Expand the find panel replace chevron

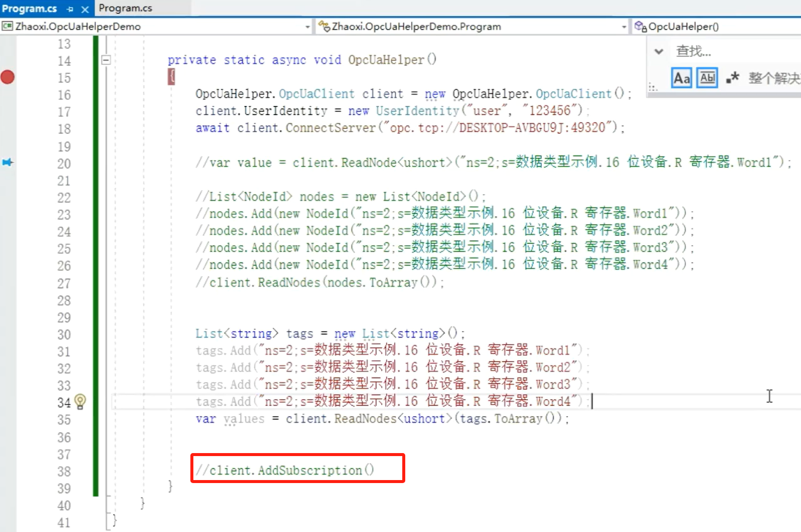[x=659, y=51]
